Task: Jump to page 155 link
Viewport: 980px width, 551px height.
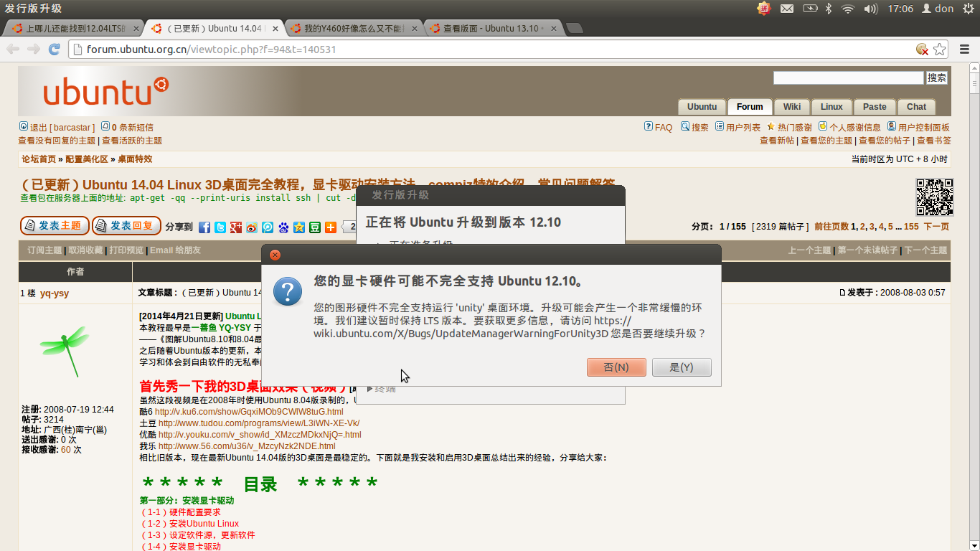Action: pyautogui.click(x=911, y=227)
